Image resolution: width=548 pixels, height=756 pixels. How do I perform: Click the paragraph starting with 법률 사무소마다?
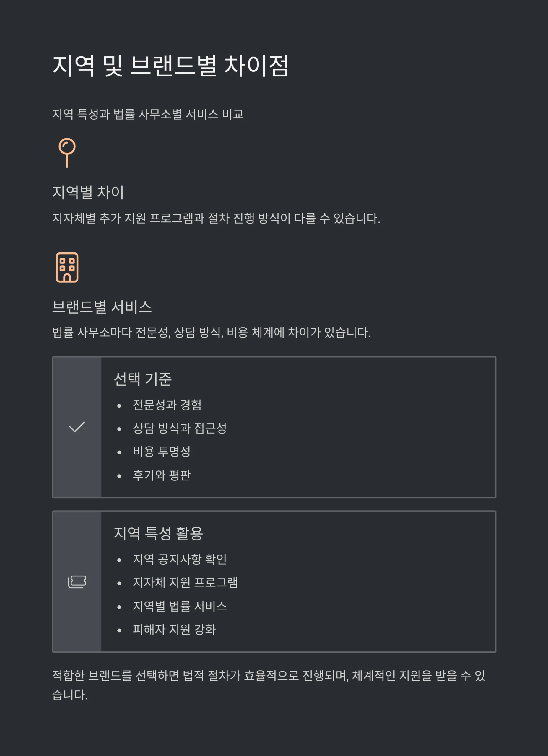point(212,332)
